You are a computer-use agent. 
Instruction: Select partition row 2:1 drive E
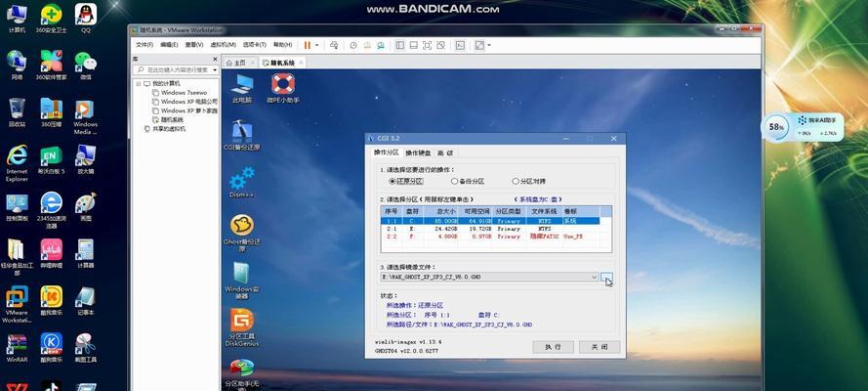[490, 228]
